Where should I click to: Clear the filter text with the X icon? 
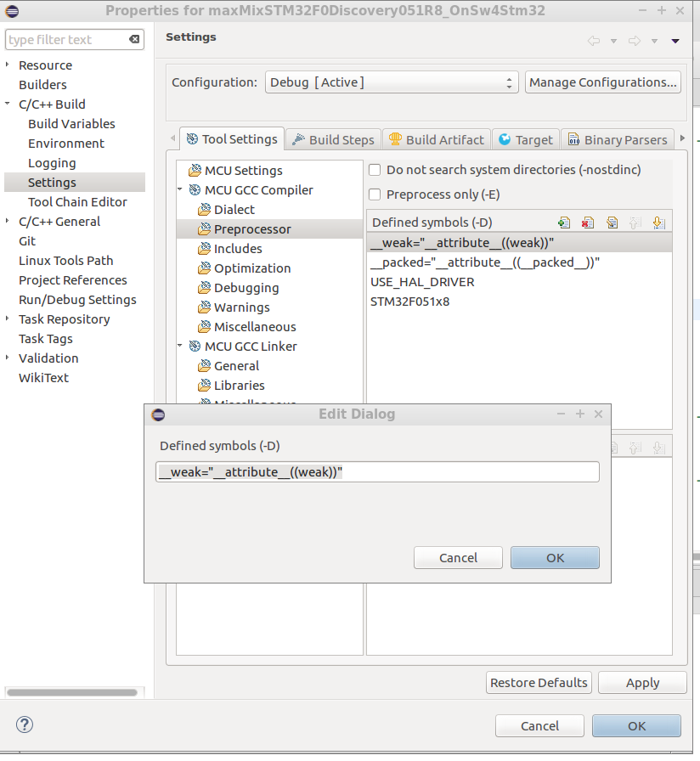coord(134,40)
